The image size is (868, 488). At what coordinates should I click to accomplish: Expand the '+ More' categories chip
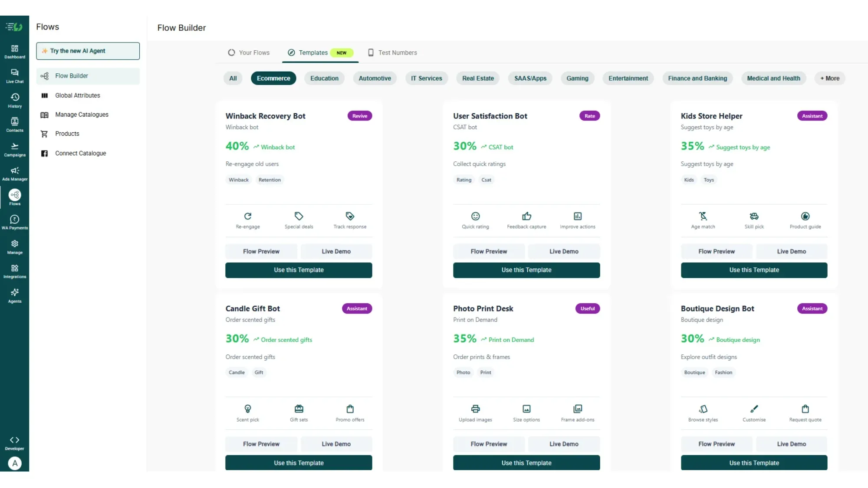tap(830, 79)
